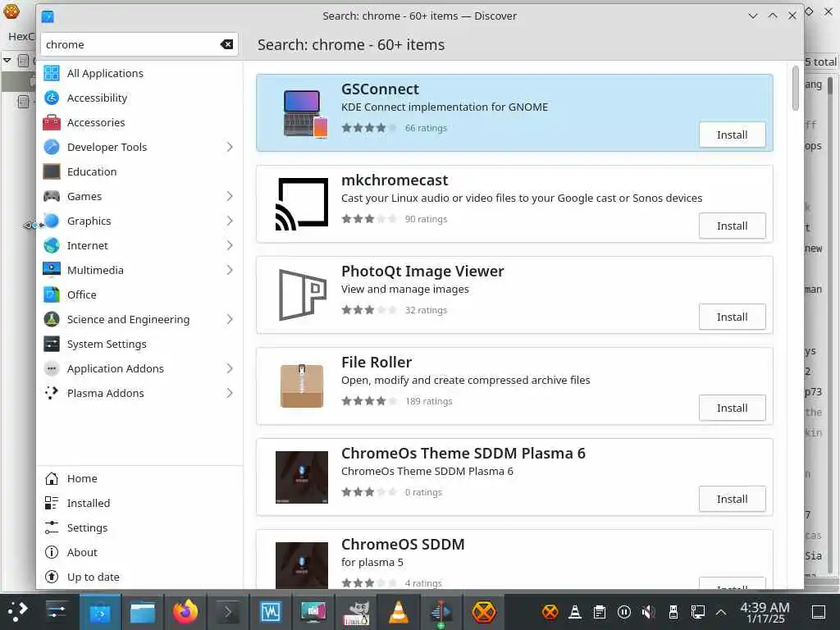
Task: Expand the Graphics subcategories arrow
Action: (230, 221)
